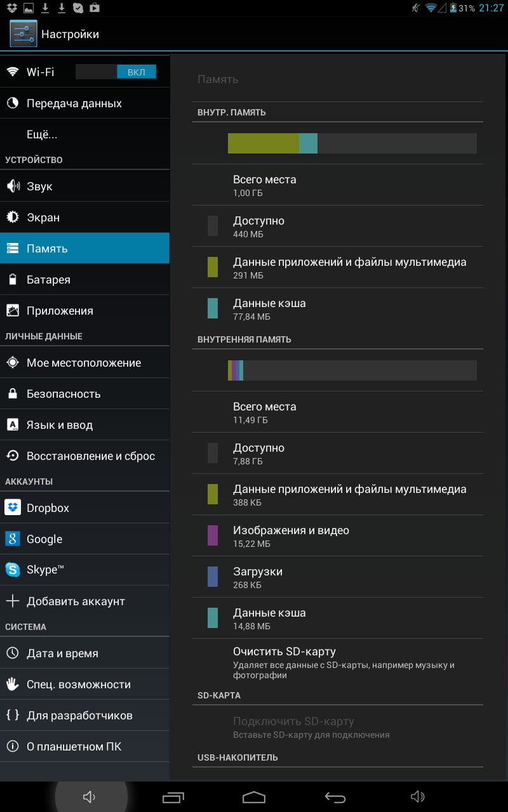The height and width of the screenshot is (812, 508).
Task: Tap the status bar clock 21:27
Action: (491, 8)
